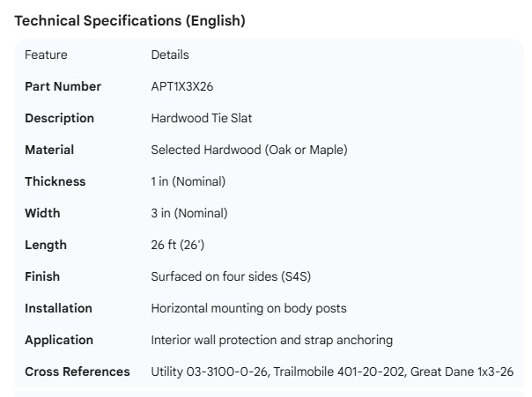Viewport: 532px width, 397px height.
Task: Click the 26 ft length value
Action: (178, 245)
